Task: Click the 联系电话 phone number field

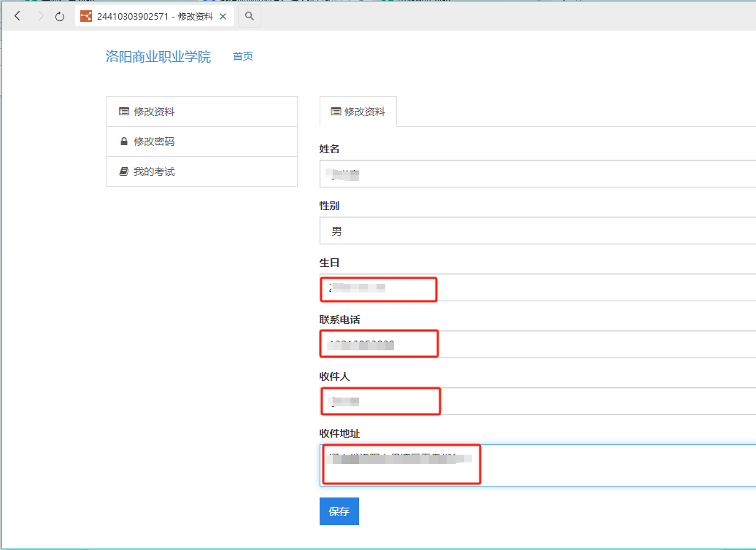Action: pyautogui.click(x=537, y=344)
